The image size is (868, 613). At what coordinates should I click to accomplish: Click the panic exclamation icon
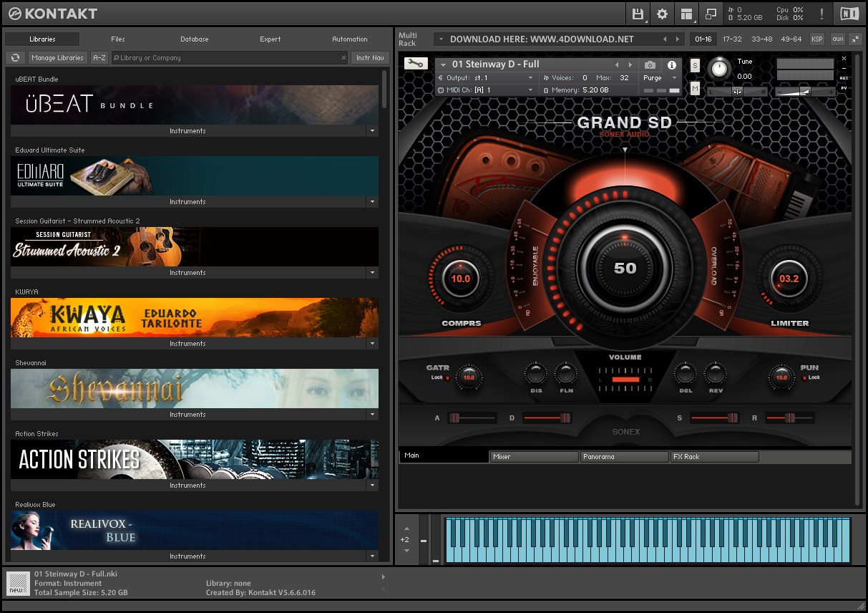[821, 14]
